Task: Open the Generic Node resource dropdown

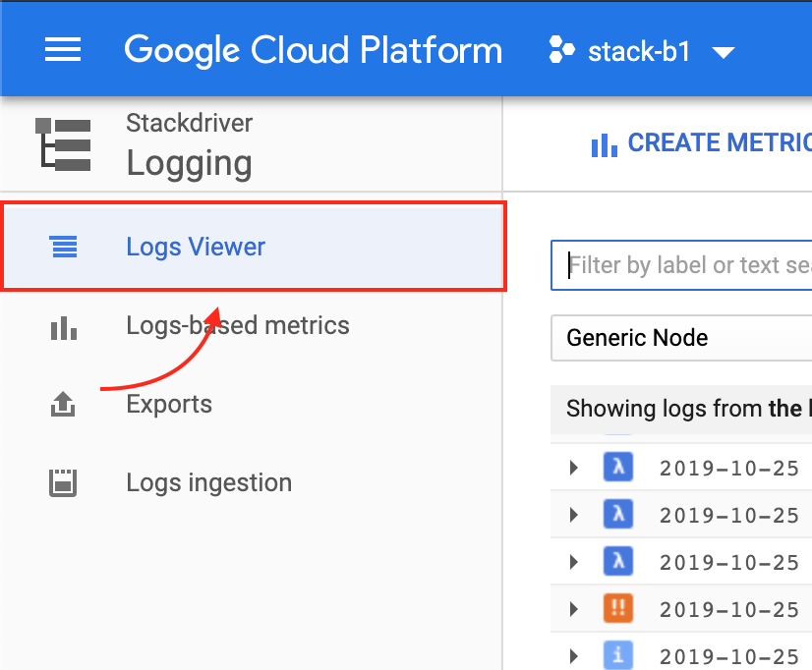Action: [681, 338]
